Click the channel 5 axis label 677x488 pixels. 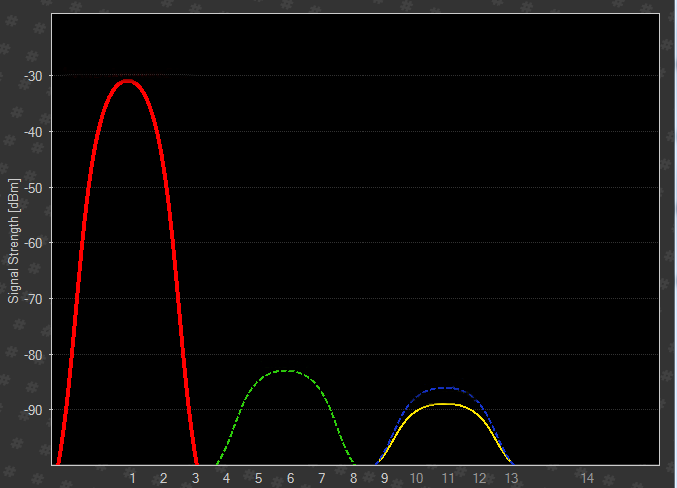pyautogui.click(x=259, y=478)
